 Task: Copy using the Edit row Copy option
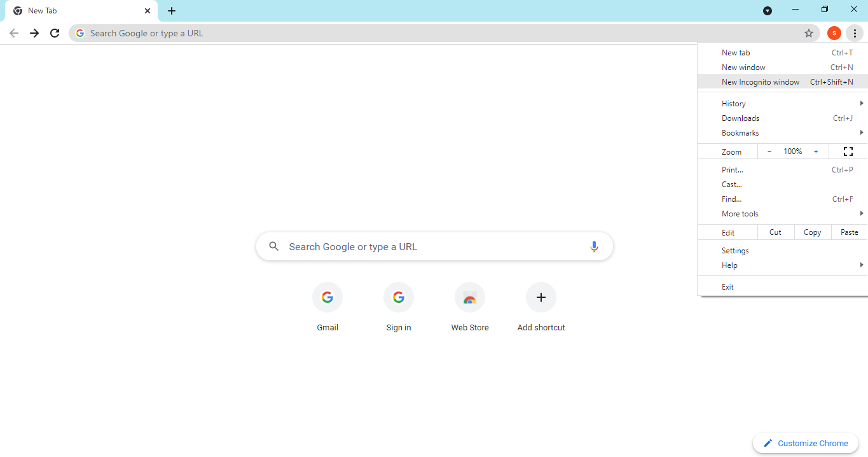812,232
